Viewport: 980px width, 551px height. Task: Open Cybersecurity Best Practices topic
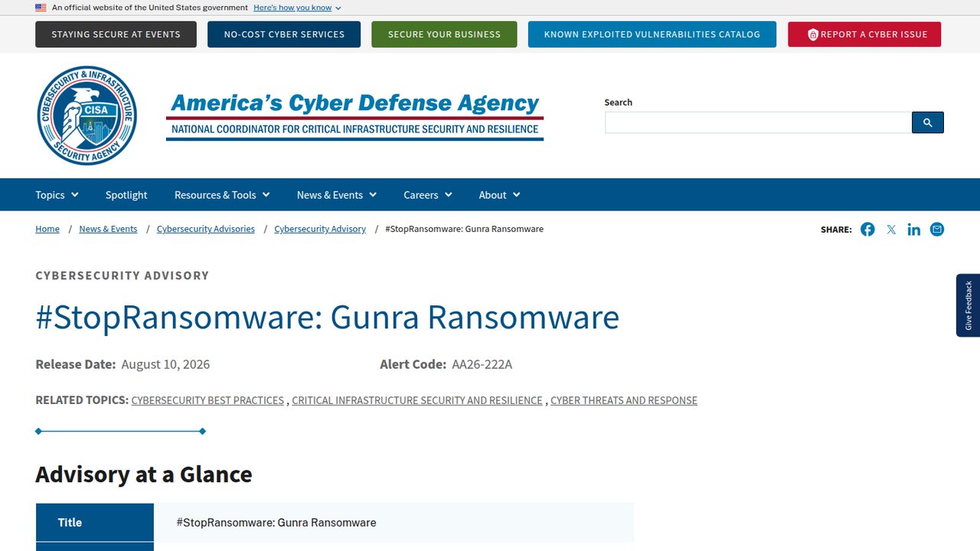(207, 400)
